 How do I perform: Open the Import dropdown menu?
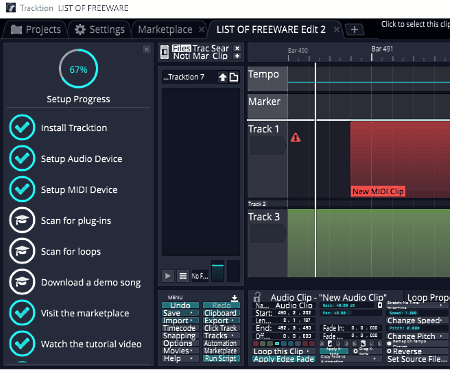180,321
